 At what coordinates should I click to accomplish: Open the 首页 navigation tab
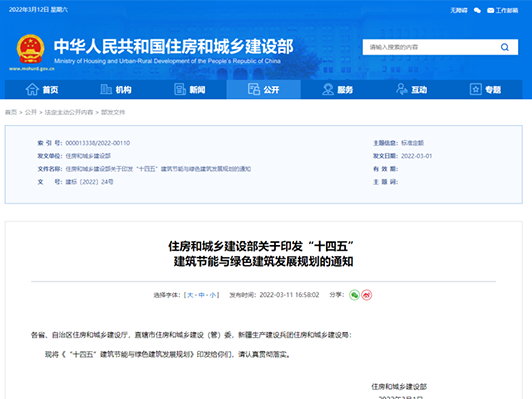coord(42,90)
